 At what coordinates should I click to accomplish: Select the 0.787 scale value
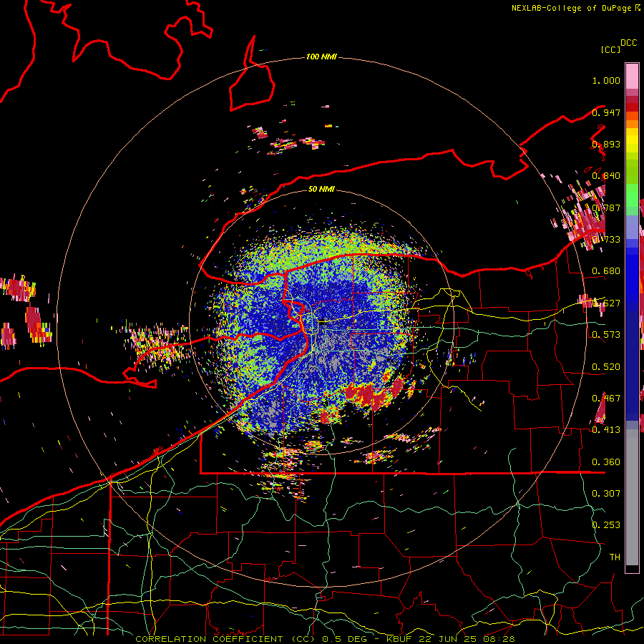(606, 208)
